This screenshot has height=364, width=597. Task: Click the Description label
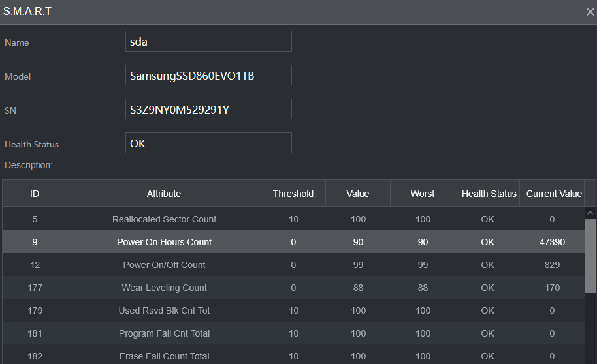[29, 165]
